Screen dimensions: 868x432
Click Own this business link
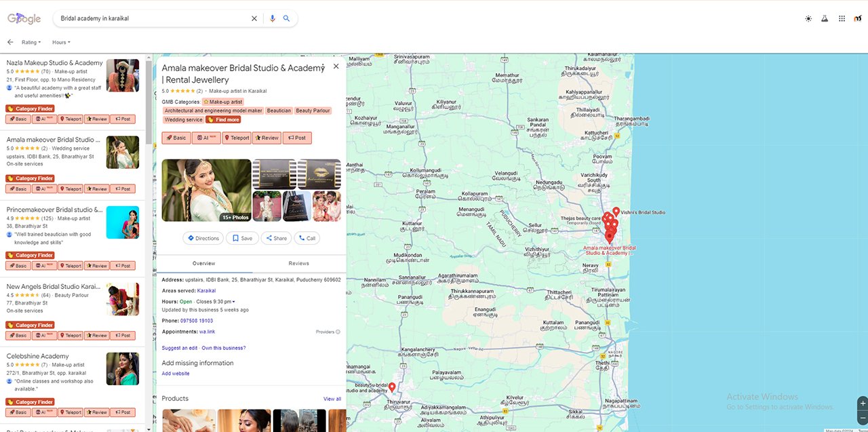224,348
